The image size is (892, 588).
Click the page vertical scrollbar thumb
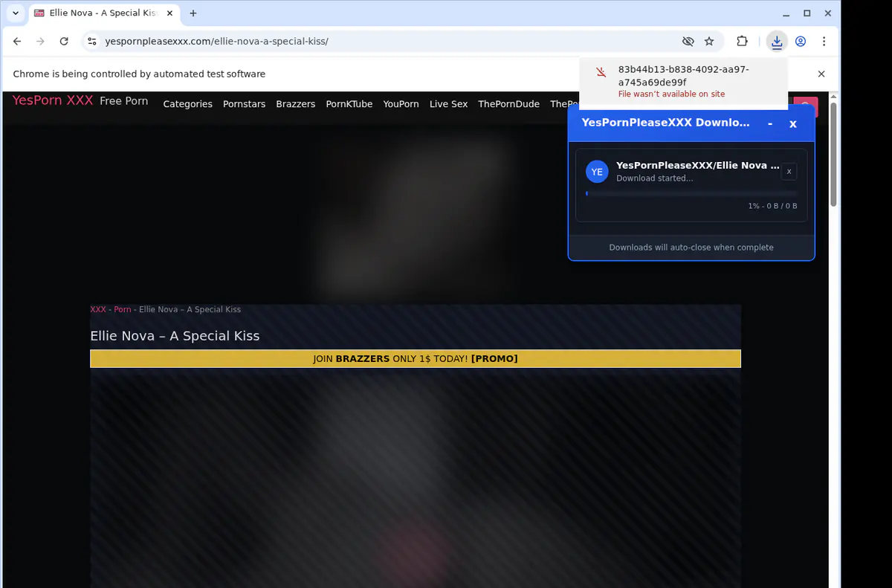833,155
